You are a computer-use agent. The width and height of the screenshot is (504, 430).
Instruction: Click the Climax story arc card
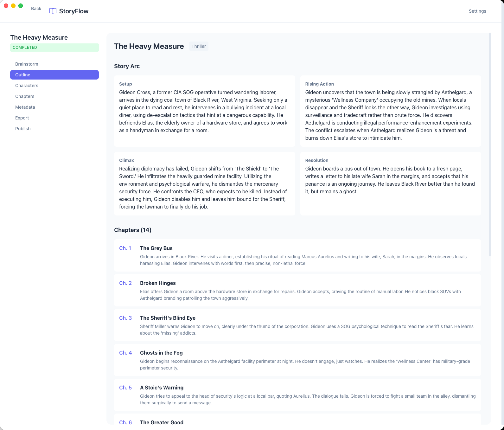(x=204, y=184)
